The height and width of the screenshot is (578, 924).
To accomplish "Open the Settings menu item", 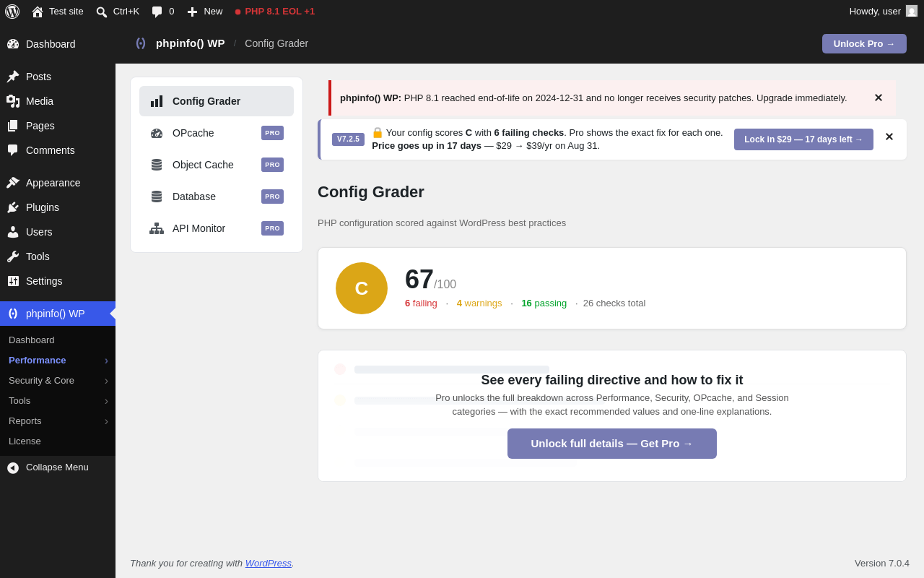I will (58, 281).
